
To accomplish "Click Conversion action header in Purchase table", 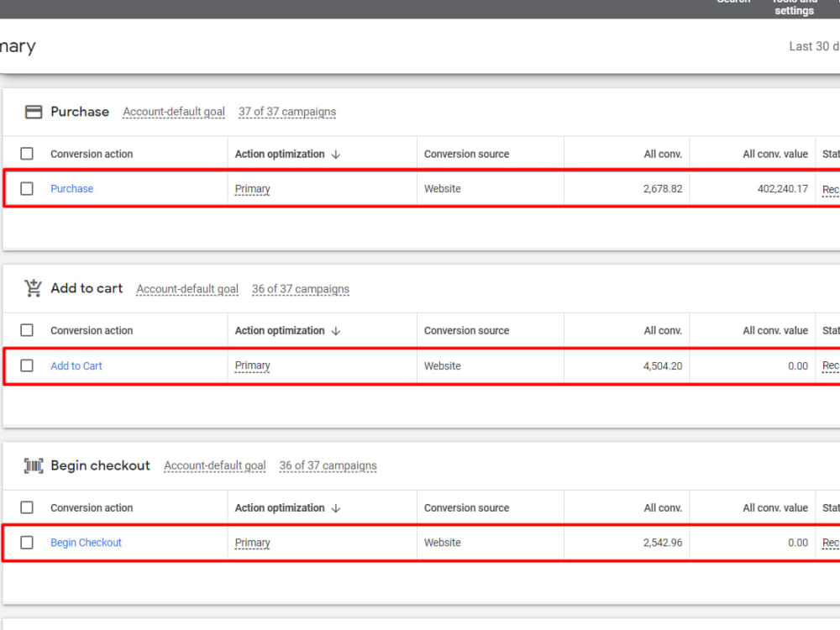I will click(92, 155).
